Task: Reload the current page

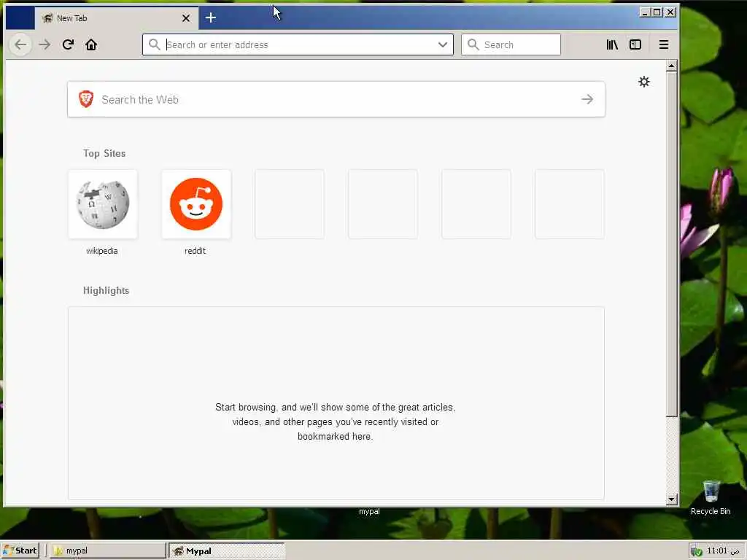Action: 68,44
